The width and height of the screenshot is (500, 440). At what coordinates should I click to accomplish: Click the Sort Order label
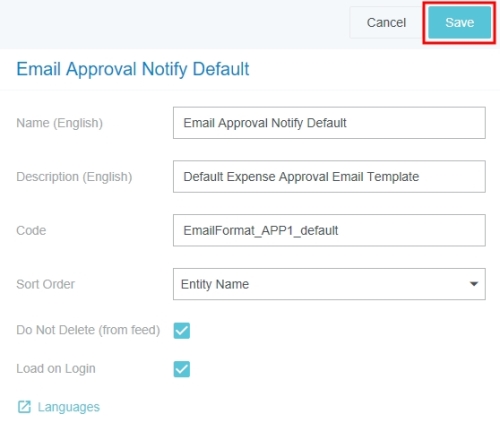click(46, 284)
